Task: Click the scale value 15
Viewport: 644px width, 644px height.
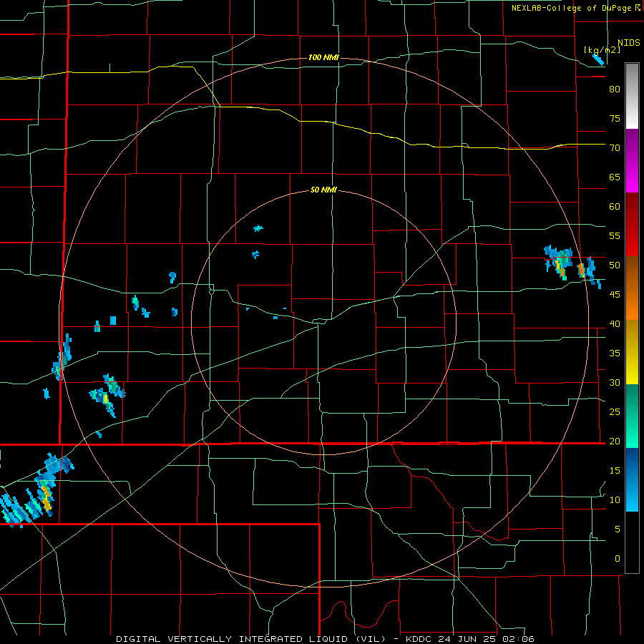Action: (615, 470)
